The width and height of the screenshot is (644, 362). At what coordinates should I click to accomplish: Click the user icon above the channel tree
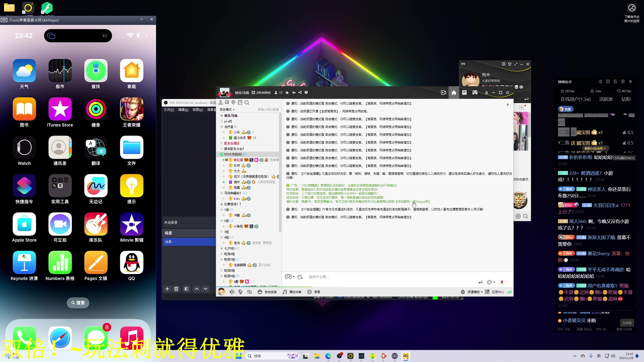[221, 102]
